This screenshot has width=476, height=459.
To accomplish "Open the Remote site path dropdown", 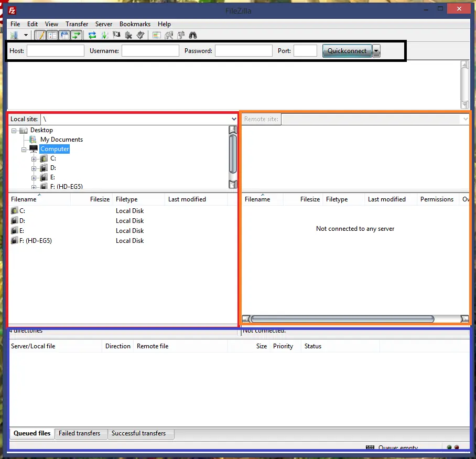I will (x=466, y=119).
